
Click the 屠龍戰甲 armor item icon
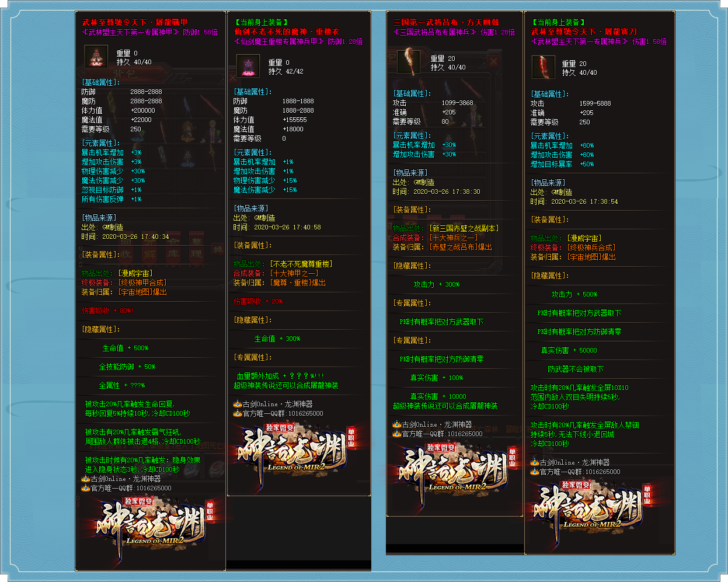click(x=96, y=56)
